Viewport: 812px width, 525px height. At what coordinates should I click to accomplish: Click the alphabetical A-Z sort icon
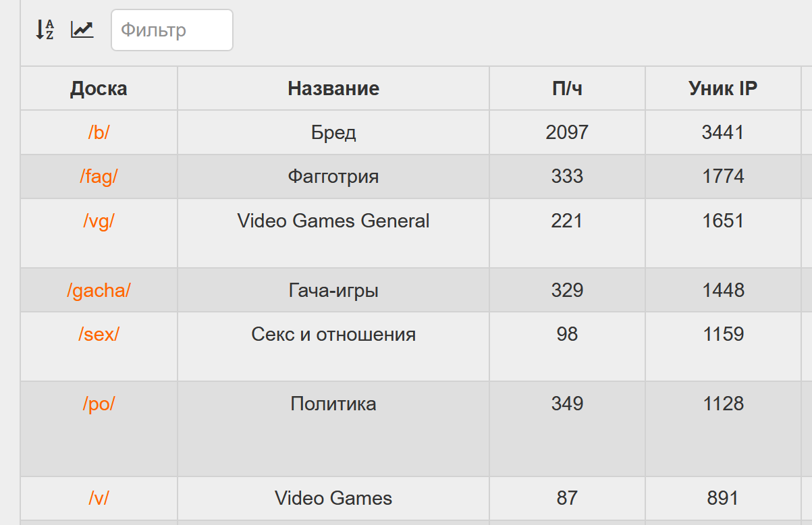tap(45, 30)
